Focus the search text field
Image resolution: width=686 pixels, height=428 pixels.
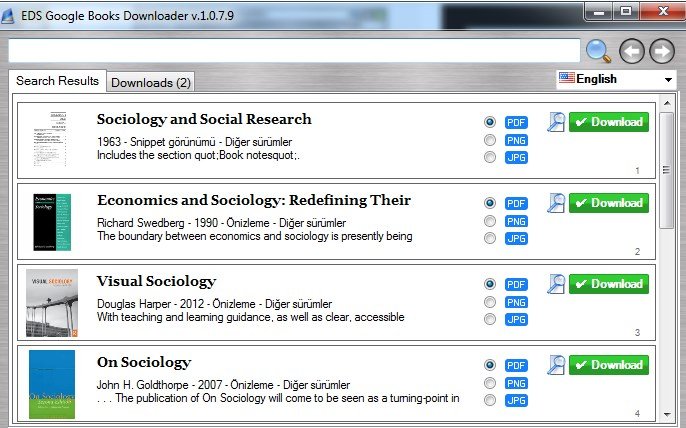[x=294, y=51]
